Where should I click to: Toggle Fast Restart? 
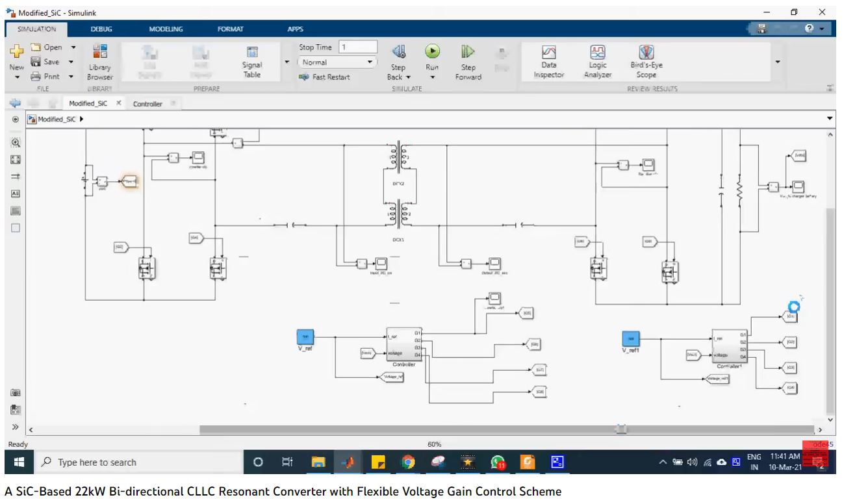pos(324,77)
